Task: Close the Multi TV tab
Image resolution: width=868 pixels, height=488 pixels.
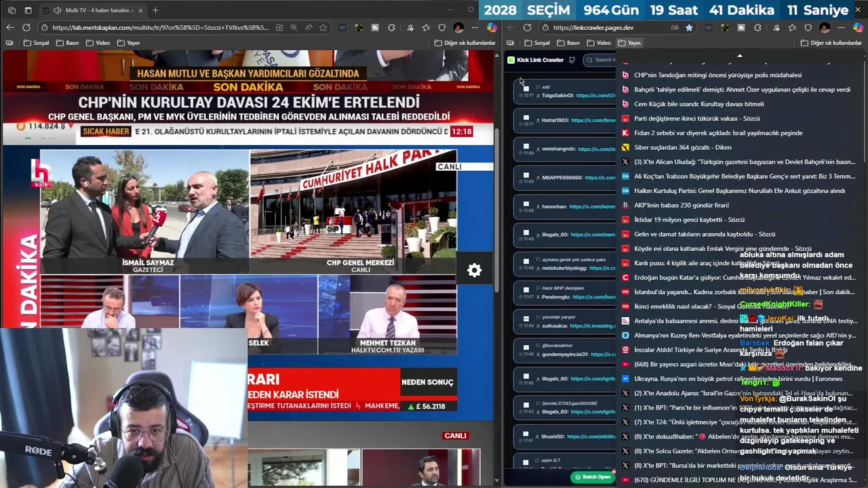Action: pos(140,10)
